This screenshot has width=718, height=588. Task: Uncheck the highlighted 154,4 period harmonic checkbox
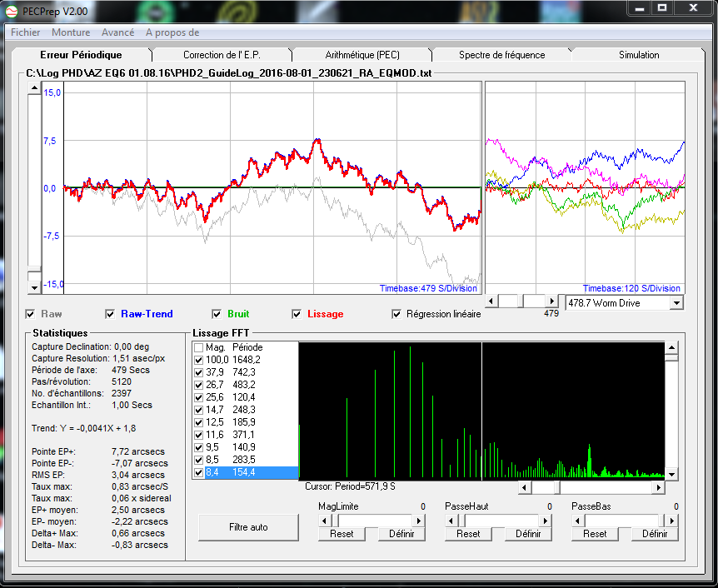click(198, 472)
